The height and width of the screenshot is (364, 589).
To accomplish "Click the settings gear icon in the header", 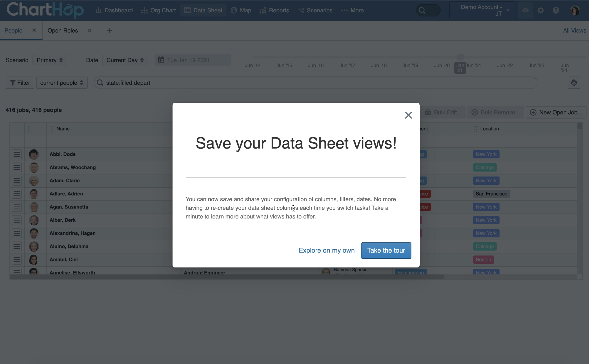I will pyautogui.click(x=540, y=10).
